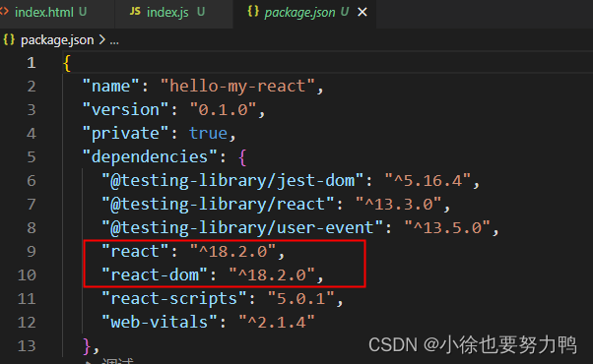The width and height of the screenshot is (593, 364).
Task: Click the opening brace after dependencies
Action: tap(242, 157)
